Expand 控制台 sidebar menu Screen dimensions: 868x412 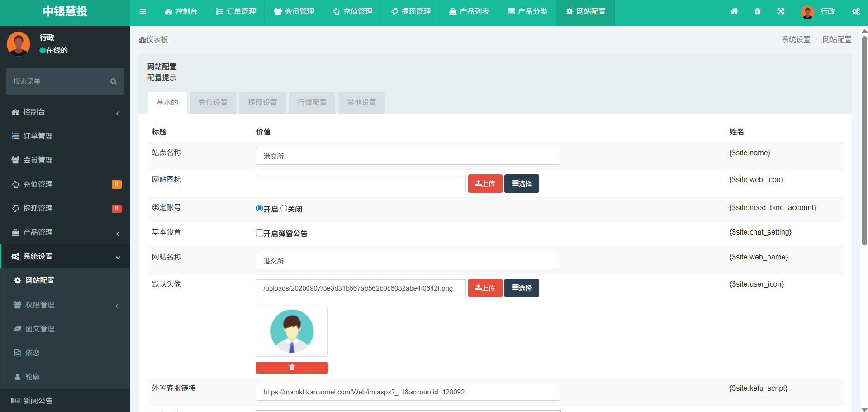[x=65, y=112]
